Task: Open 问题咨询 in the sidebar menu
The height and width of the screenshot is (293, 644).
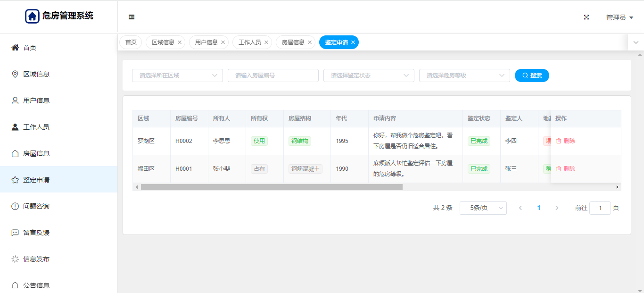Action: (36, 206)
